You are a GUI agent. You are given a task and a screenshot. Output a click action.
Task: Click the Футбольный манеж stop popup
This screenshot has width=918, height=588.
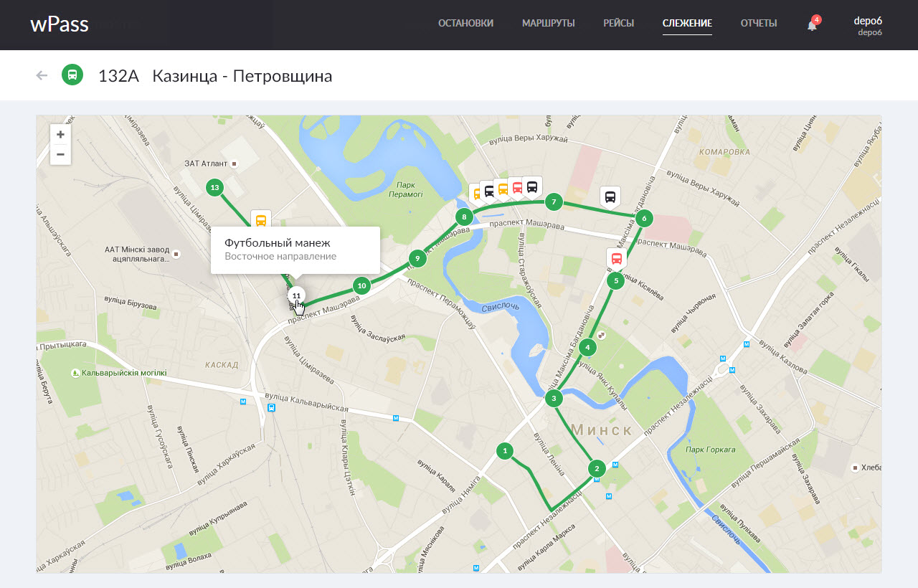coord(295,250)
